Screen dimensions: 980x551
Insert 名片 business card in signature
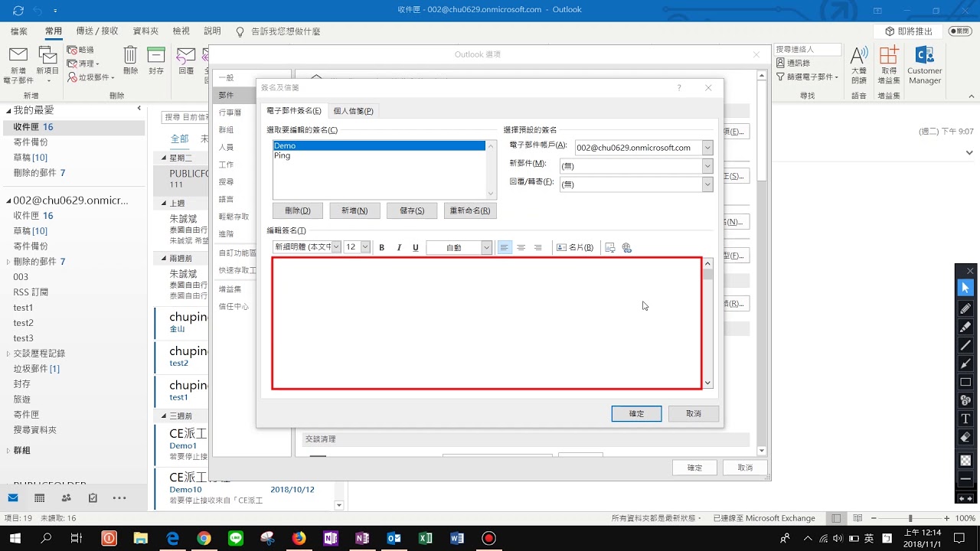click(575, 247)
